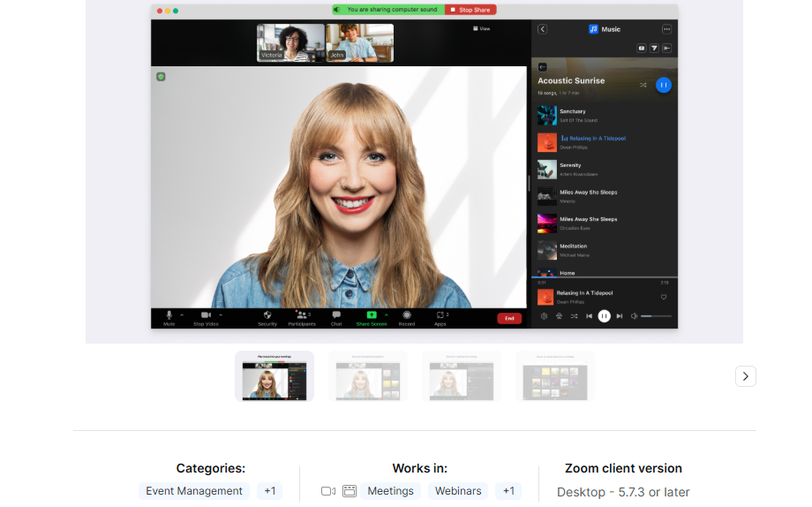Screen dimensions: 812x507
Task: Click the red Stop Share button
Action: click(470, 10)
